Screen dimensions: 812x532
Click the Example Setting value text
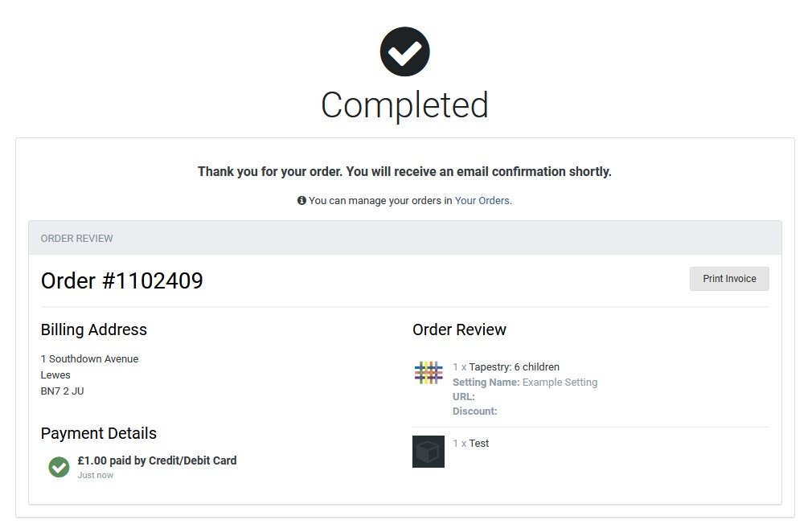point(560,383)
